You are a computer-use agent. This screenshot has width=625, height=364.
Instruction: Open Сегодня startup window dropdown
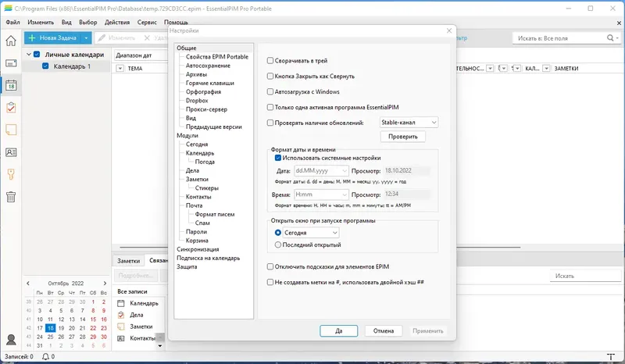(x=311, y=233)
